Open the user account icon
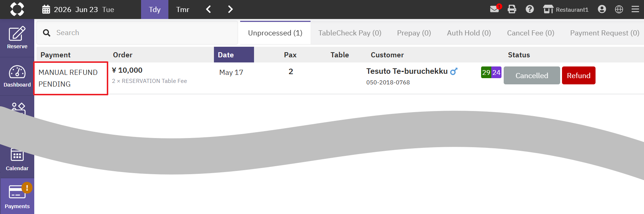The image size is (644, 214). click(x=602, y=9)
